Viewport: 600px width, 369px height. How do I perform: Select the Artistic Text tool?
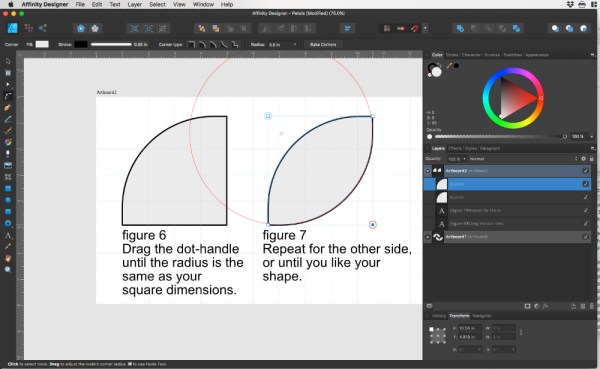pos(8,235)
